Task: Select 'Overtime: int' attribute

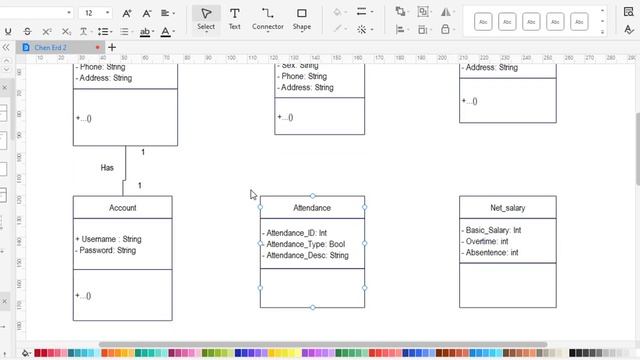Action: tap(485, 241)
